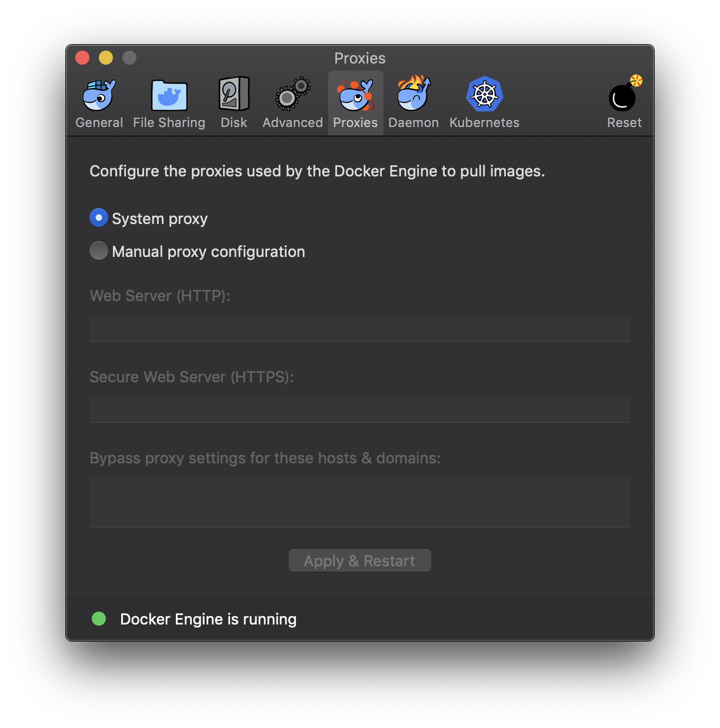Click the Web Server (HTTP) input field
This screenshot has height=728, width=720.
click(359, 329)
